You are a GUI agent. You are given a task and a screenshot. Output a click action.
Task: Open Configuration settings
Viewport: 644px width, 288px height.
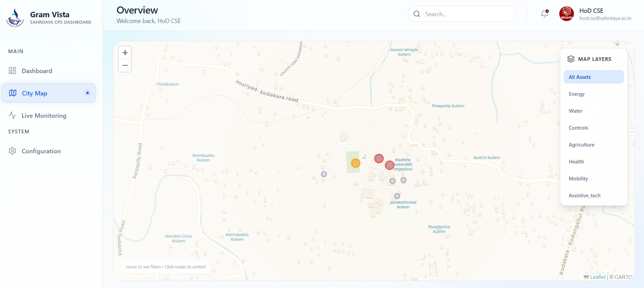tap(41, 151)
